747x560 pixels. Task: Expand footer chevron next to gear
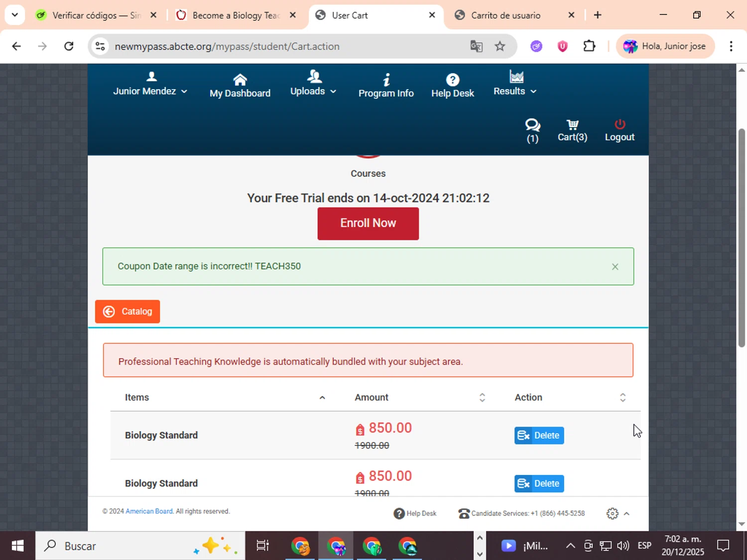[x=626, y=513]
